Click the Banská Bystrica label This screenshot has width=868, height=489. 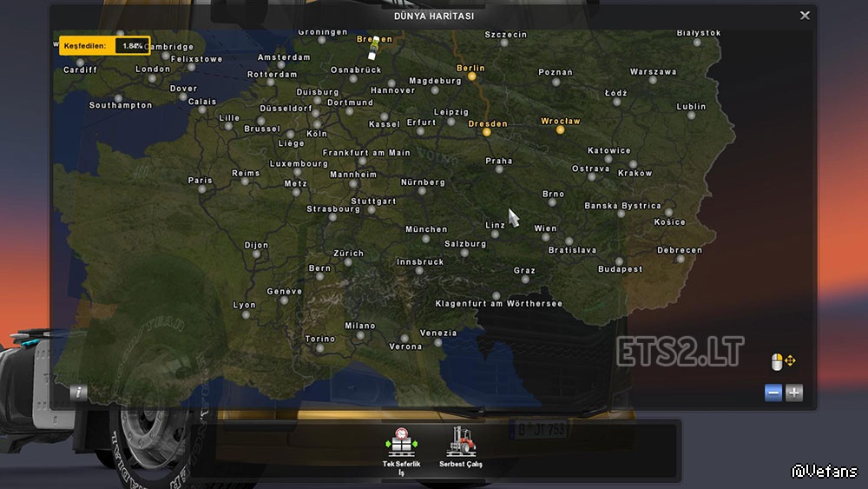click(x=622, y=206)
